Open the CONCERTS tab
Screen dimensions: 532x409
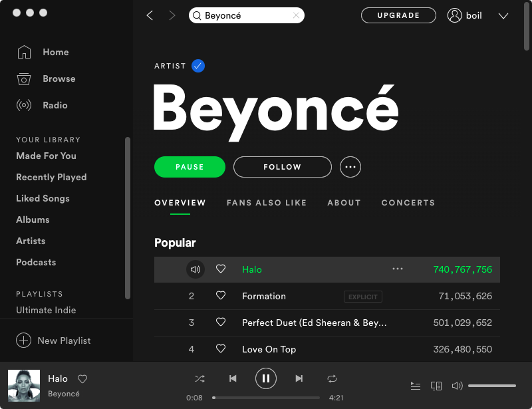(x=408, y=203)
